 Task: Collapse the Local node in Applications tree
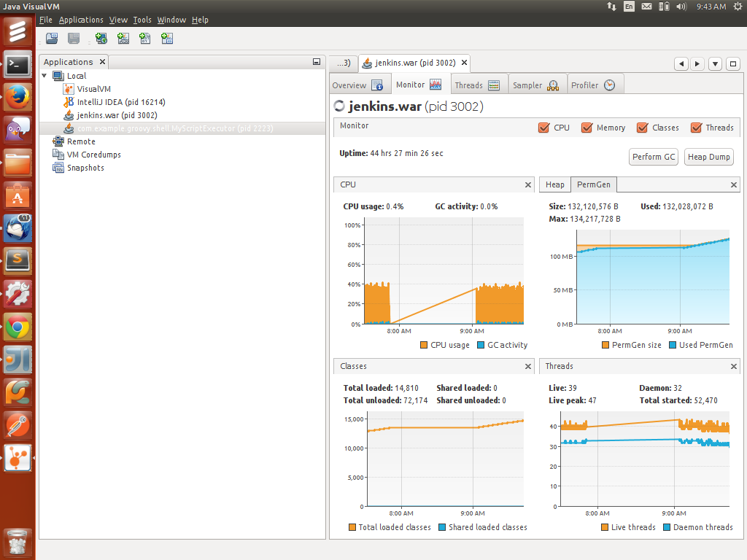(x=44, y=76)
